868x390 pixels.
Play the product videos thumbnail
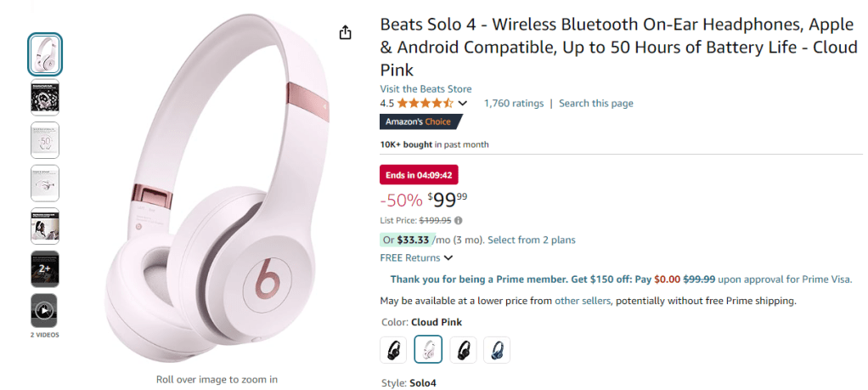45,312
